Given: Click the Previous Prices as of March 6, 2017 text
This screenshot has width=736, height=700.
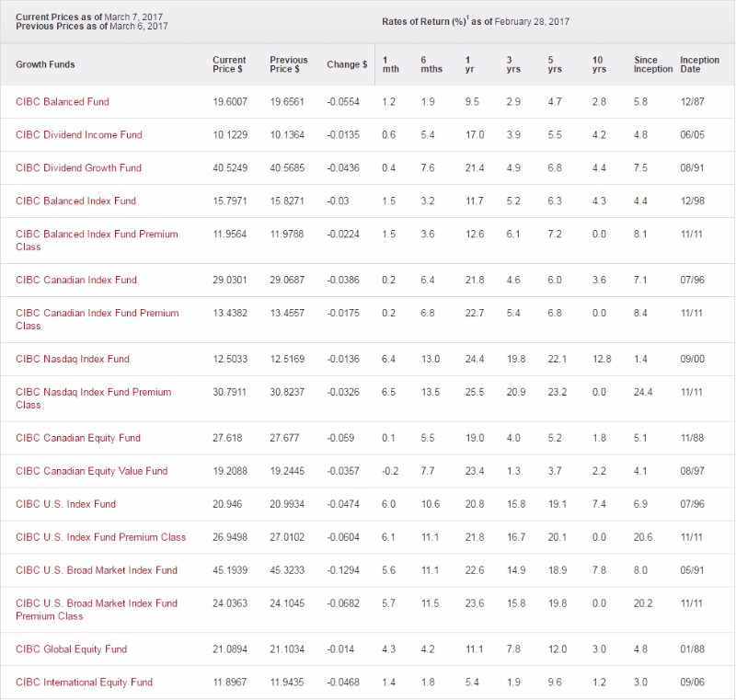Looking at the screenshot, I should 91,27.
